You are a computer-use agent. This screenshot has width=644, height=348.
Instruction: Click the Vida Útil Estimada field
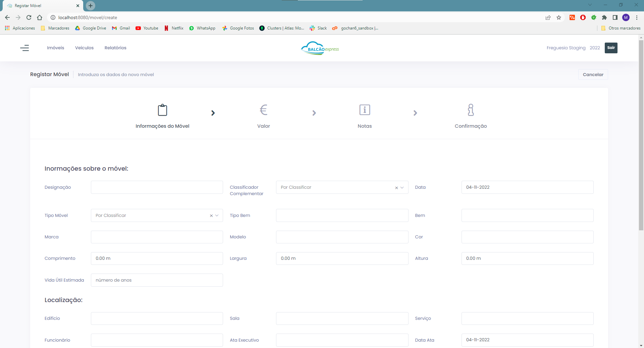coord(157,280)
